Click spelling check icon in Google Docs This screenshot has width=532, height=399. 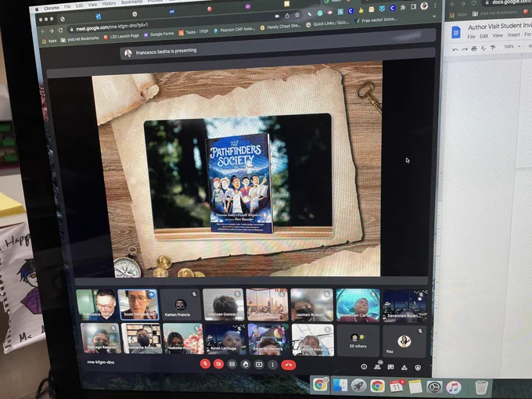pos(483,48)
